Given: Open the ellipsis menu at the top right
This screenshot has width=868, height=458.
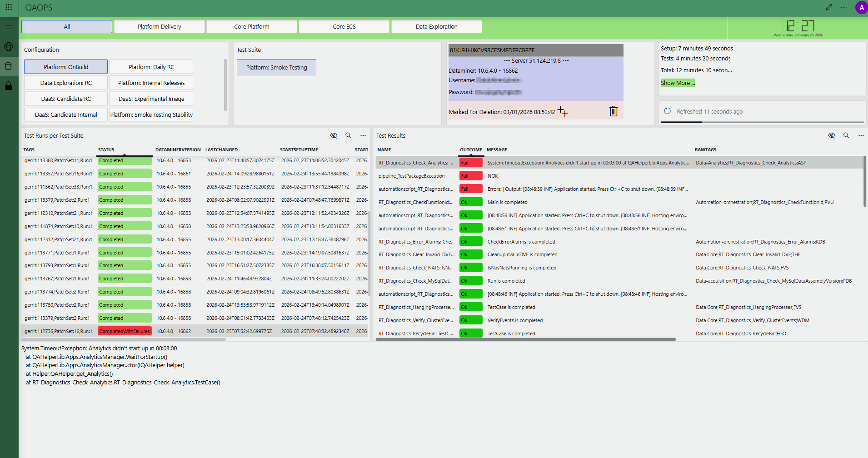Looking at the screenshot, I should (844, 7).
